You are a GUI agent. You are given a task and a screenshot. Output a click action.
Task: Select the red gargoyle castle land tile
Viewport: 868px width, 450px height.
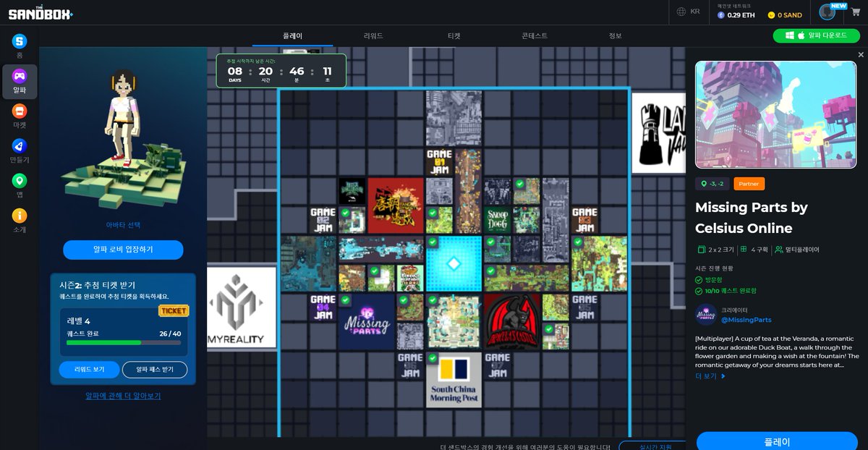tap(511, 322)
